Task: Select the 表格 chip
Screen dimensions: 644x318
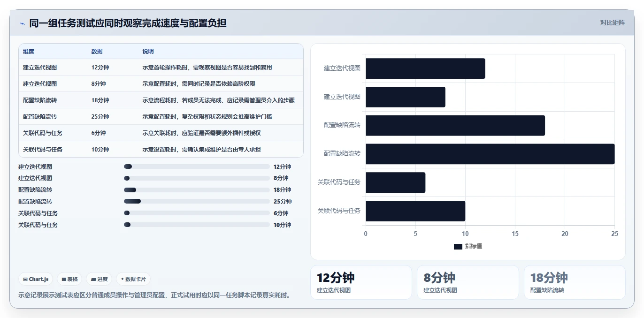Action: point(70,279)
